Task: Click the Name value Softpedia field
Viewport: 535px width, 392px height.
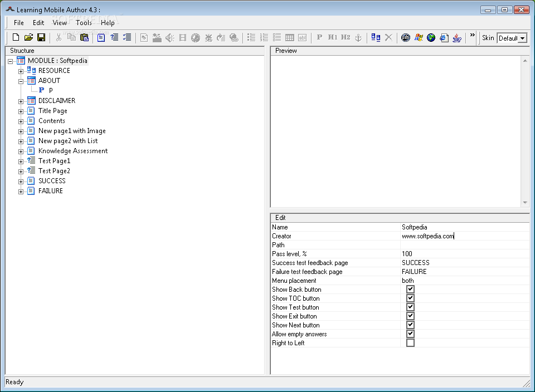Action: click(x=465, y=227)
